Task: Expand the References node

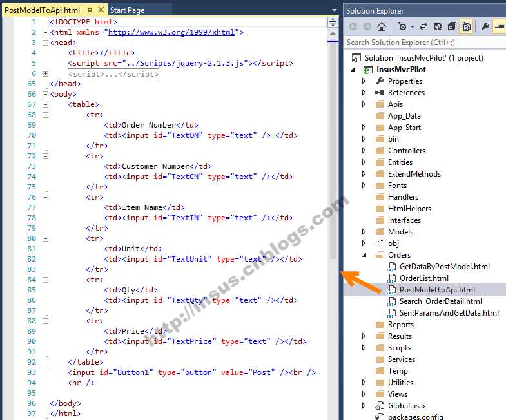Action: coord(364,93)
